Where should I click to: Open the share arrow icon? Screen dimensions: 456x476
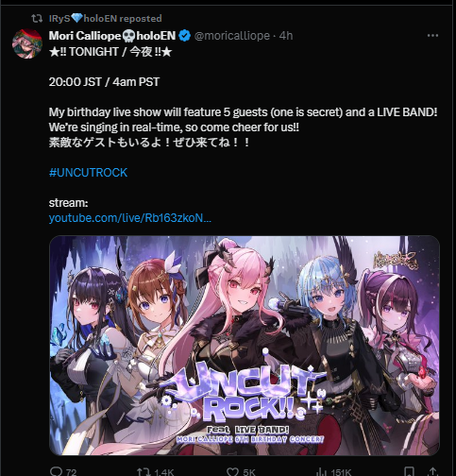click(x=433, y=471)
